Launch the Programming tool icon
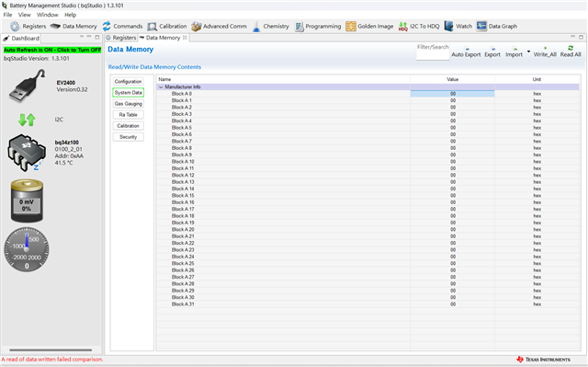This screenshot has height=367, width=588. tap(299, 27)
